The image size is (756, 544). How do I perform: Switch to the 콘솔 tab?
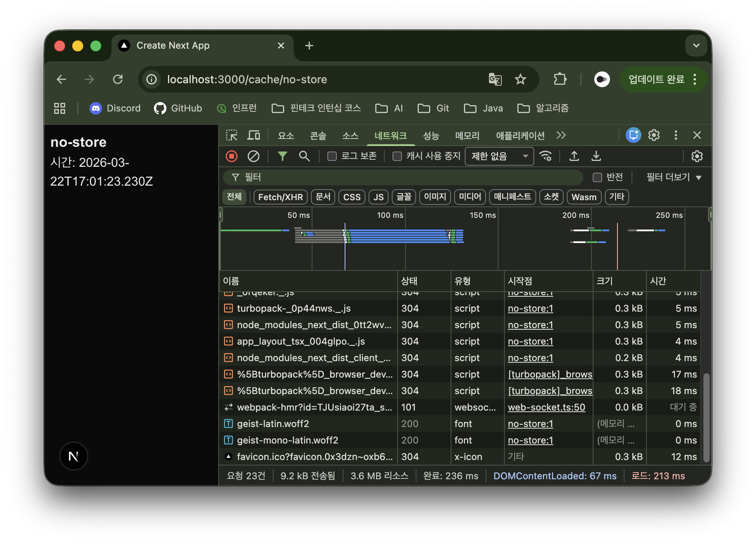[x=318, y=136]
